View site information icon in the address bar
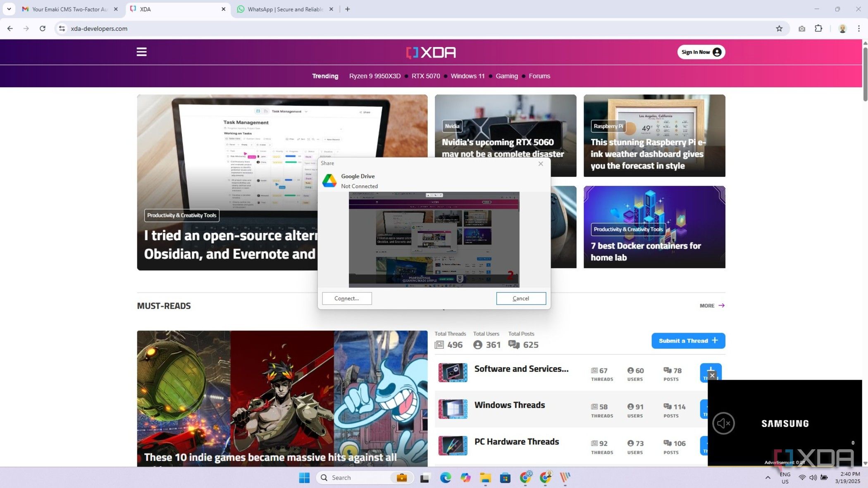The height and width of the screenshot is (488, 868). pyautogui.click(x=62, y=29)
